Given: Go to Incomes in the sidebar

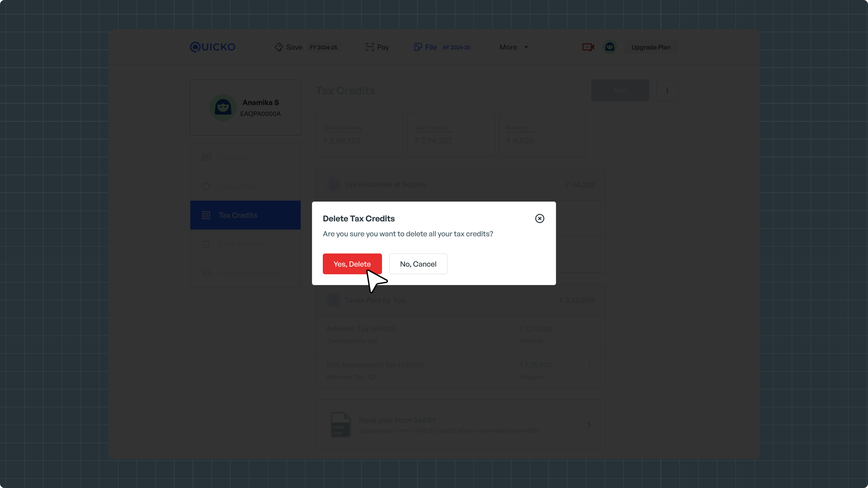Looking at the screenshot, I should pyautogui.click(x=245, y=157).
